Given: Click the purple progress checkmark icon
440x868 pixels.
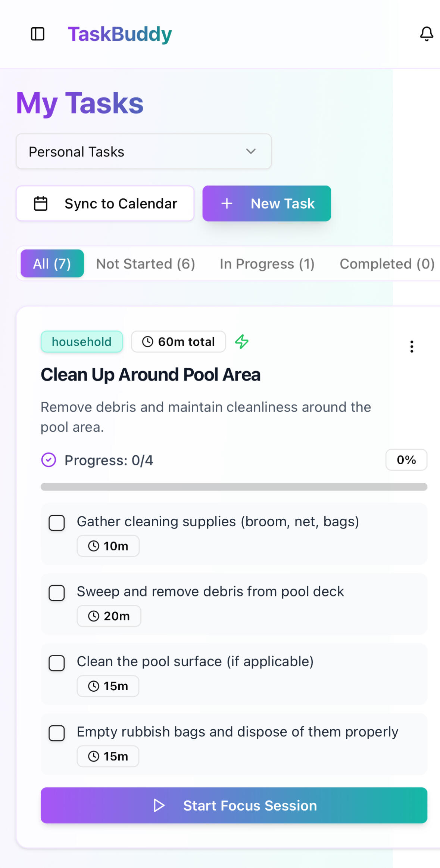Looking at the screenshot, I should click(49, 460).
